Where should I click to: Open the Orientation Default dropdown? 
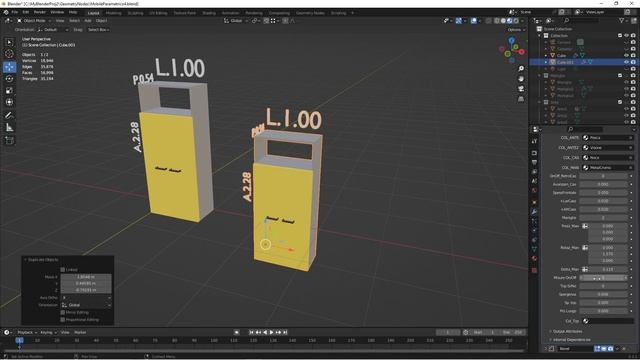(53, 29)
